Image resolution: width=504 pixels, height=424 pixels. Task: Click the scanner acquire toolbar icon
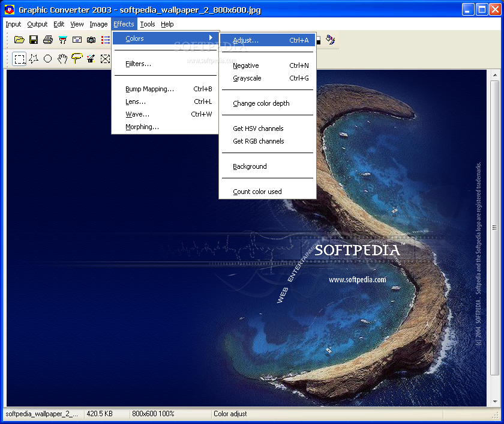coord(62,40)
